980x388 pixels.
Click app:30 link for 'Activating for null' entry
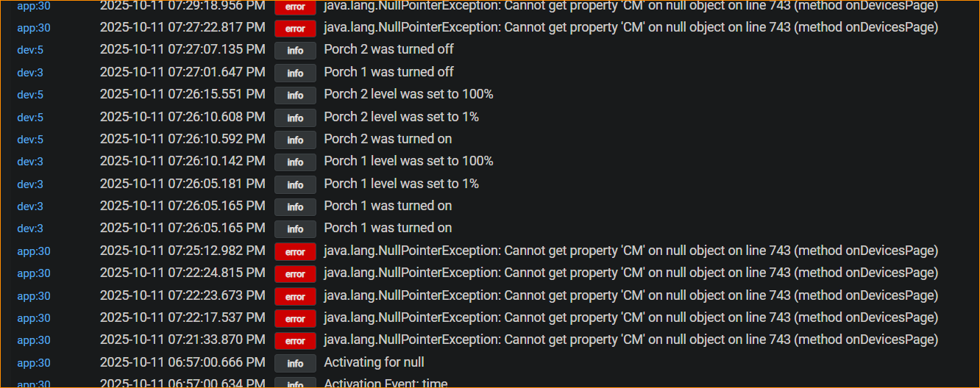tap(34, 363)
